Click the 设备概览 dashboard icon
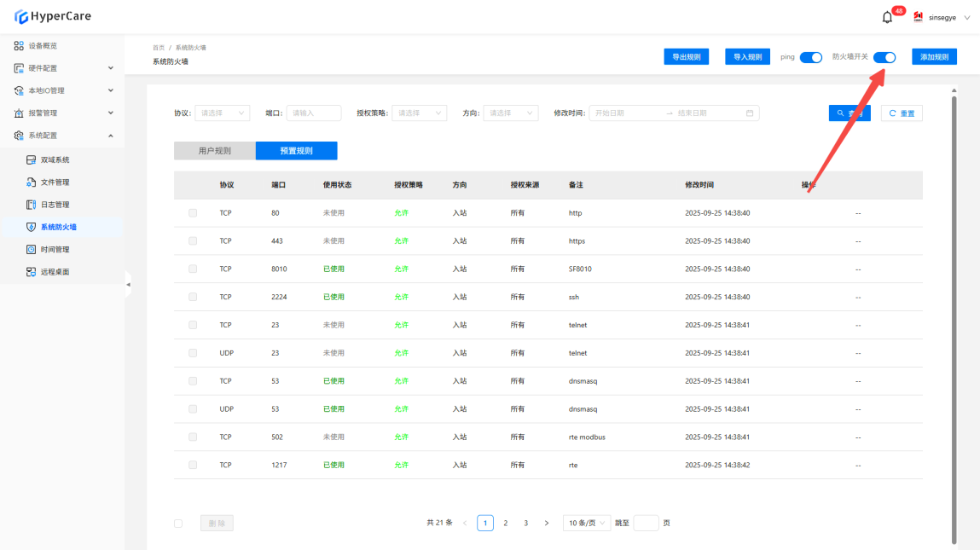This screenshot has width=980, height=550. 19,46
